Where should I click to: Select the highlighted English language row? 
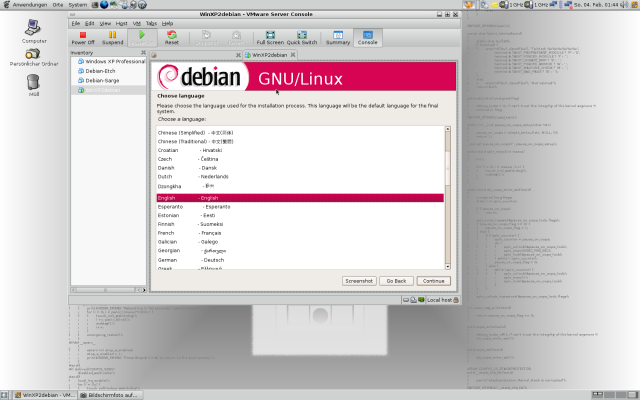300,198
